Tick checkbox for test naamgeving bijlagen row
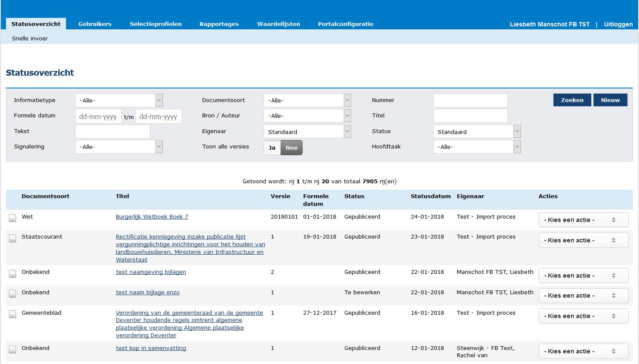Viewport: 639px width, 364px height. pyautogui.click(x=13, y=273)
